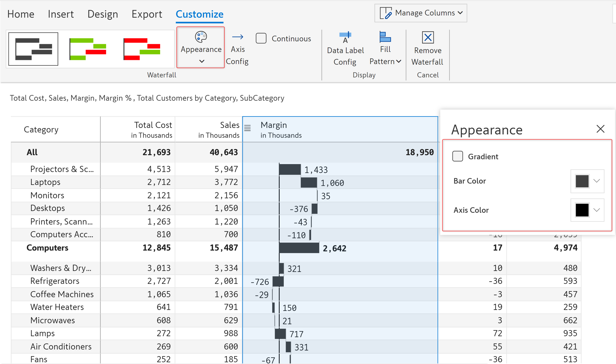
Task: Select the red-green inverted waterfall style thumbnail
Action: (142, 49)
